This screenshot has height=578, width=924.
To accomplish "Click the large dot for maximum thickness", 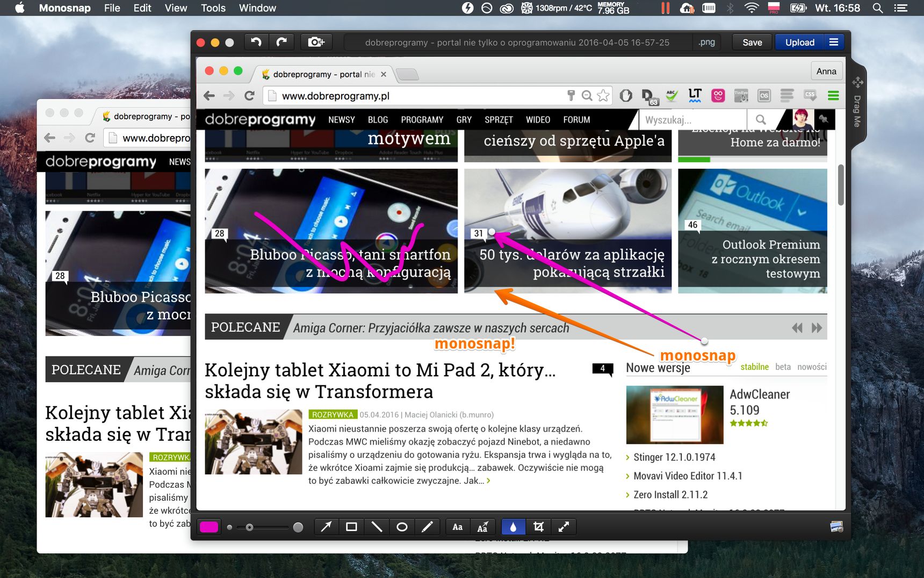I will [x=298, y=527].
